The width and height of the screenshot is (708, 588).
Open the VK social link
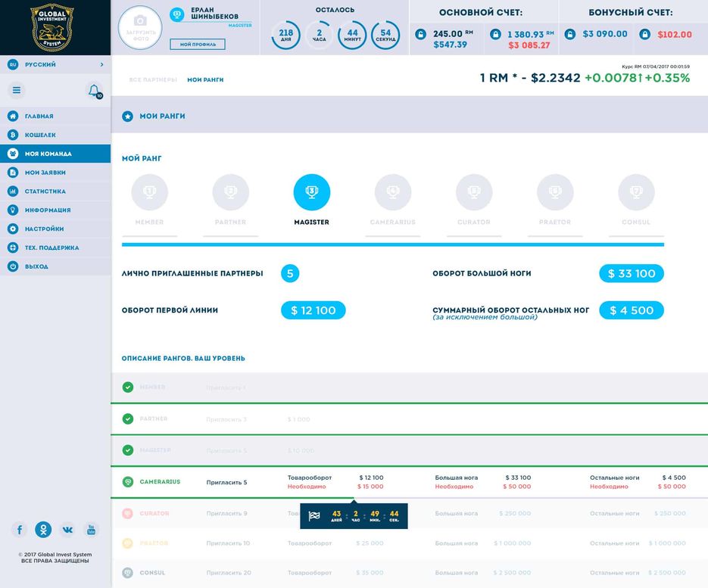tap(67, 529)
